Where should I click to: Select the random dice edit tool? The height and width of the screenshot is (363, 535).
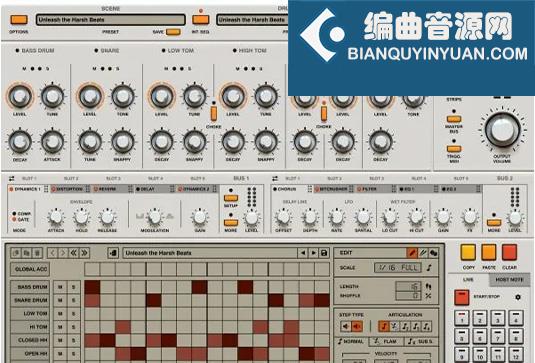click(x=433, y=253)
